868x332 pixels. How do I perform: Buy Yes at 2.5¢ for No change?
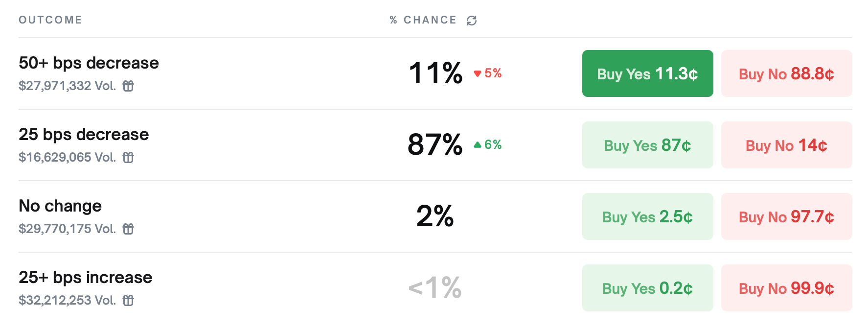(647, 216)
